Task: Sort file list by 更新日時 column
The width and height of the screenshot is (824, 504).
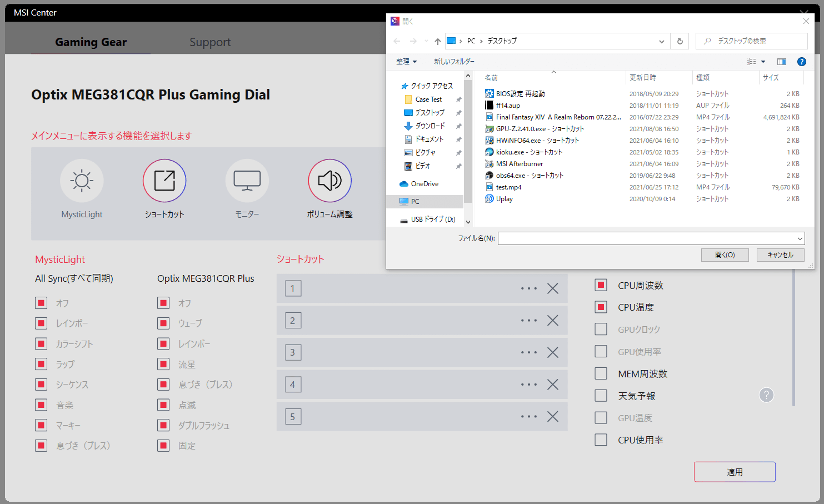Action: coord(643,78)
